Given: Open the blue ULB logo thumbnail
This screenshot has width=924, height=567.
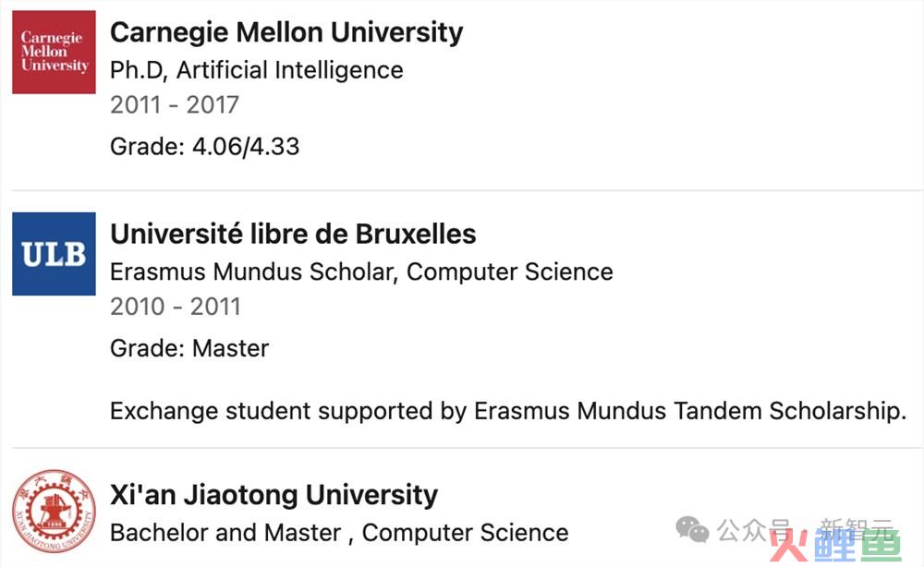Looking at the screenshot, I should point(54,254).
